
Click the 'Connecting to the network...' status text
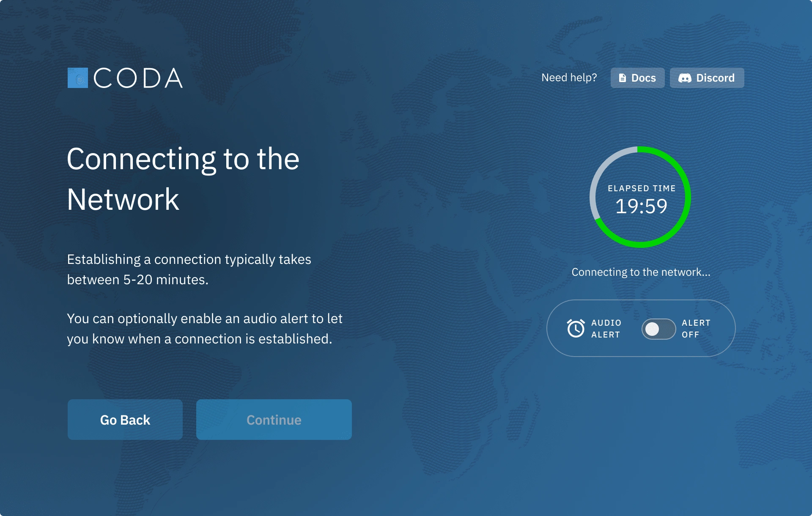point(641,272)
